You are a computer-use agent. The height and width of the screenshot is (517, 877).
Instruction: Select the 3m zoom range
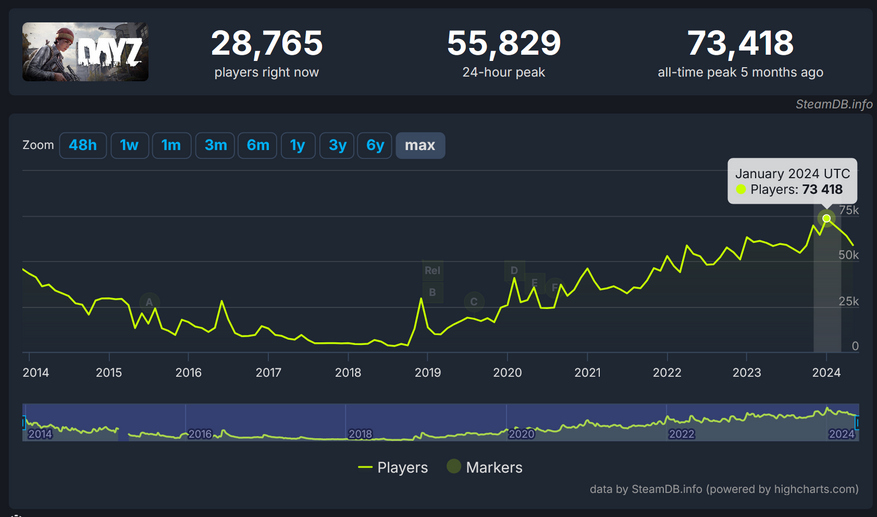[215, 145]
